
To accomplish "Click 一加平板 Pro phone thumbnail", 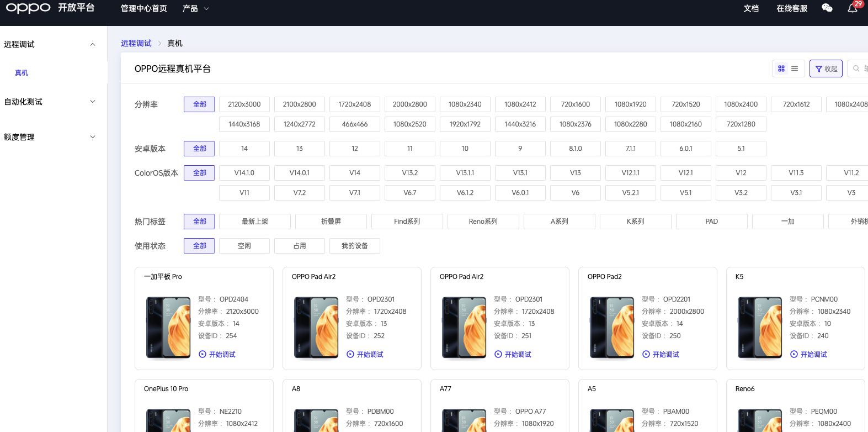I will point(168,328).
